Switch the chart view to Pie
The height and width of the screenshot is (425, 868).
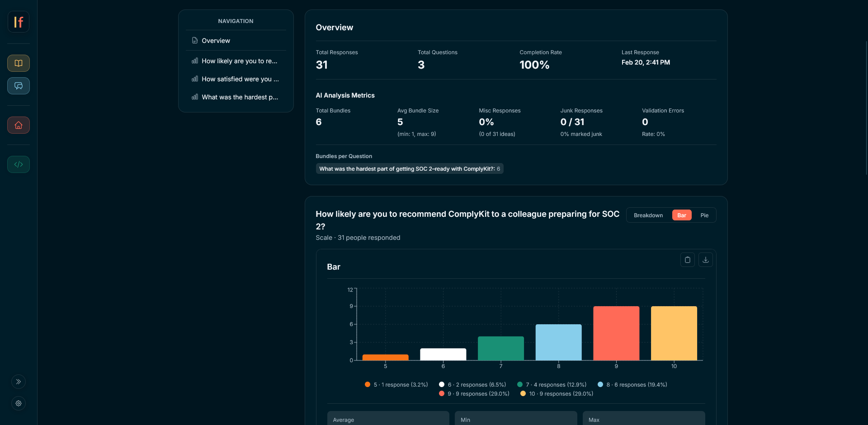click(x=704, y=215)
